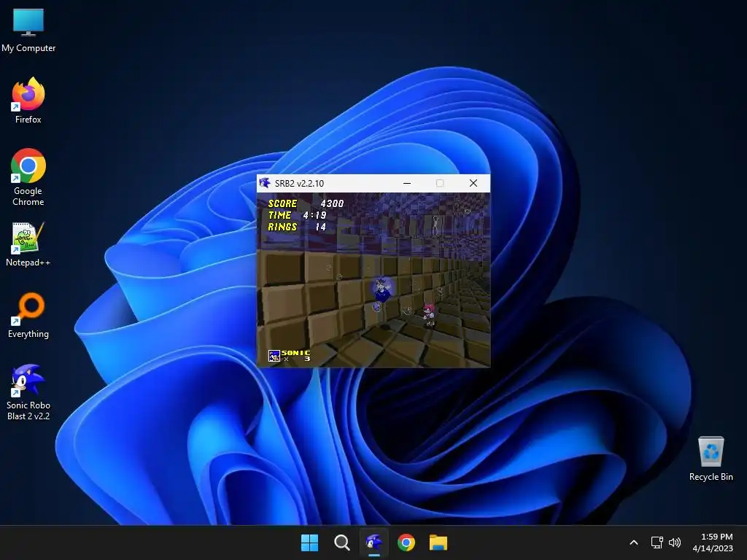Select the Sonic Robo Blast 2 desktop shortcut

point(28,392)
